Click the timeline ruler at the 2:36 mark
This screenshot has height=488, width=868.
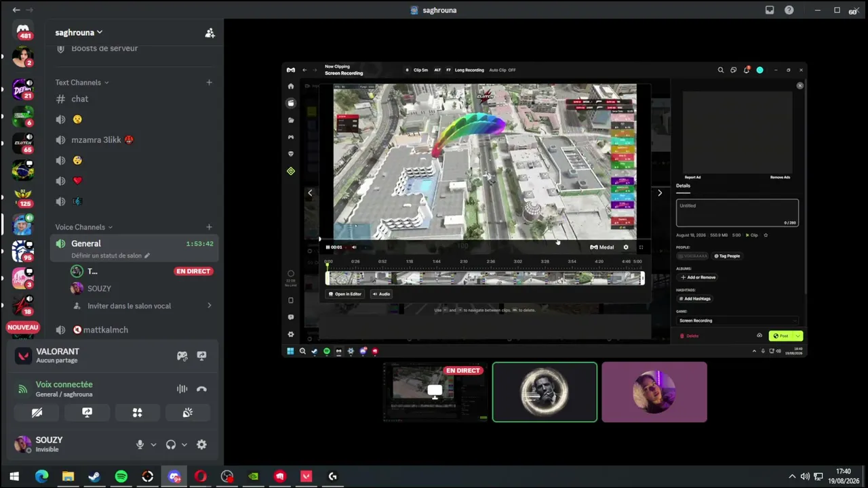tap(490, 262)
